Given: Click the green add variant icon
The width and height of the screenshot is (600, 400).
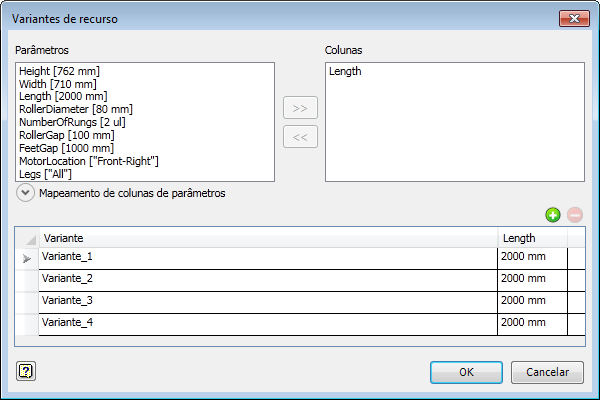Looking at the screenshot, I should (552, 214).
